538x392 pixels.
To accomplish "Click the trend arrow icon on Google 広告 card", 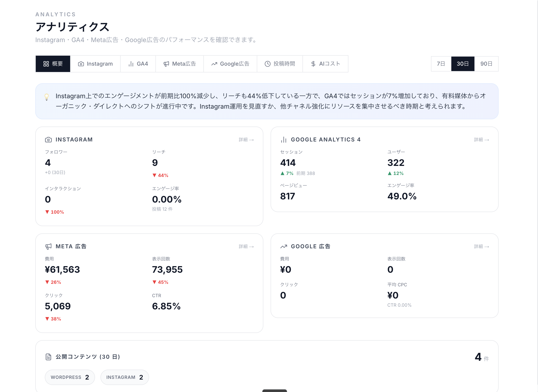I will (x=284, y=246).
